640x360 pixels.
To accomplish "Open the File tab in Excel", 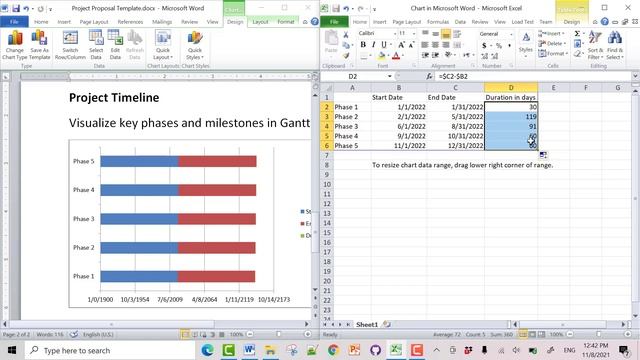I will pyautogui.click(x=334, y=22).
